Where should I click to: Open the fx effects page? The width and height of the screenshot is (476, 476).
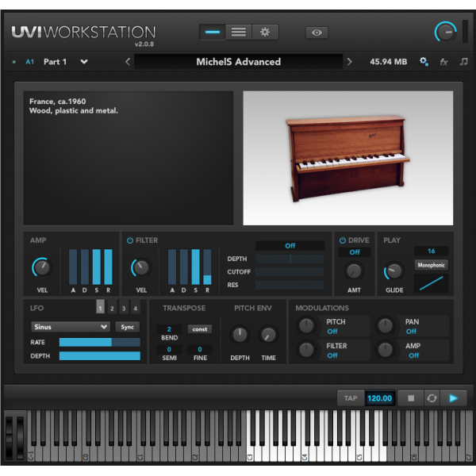[x=443, y=62]
